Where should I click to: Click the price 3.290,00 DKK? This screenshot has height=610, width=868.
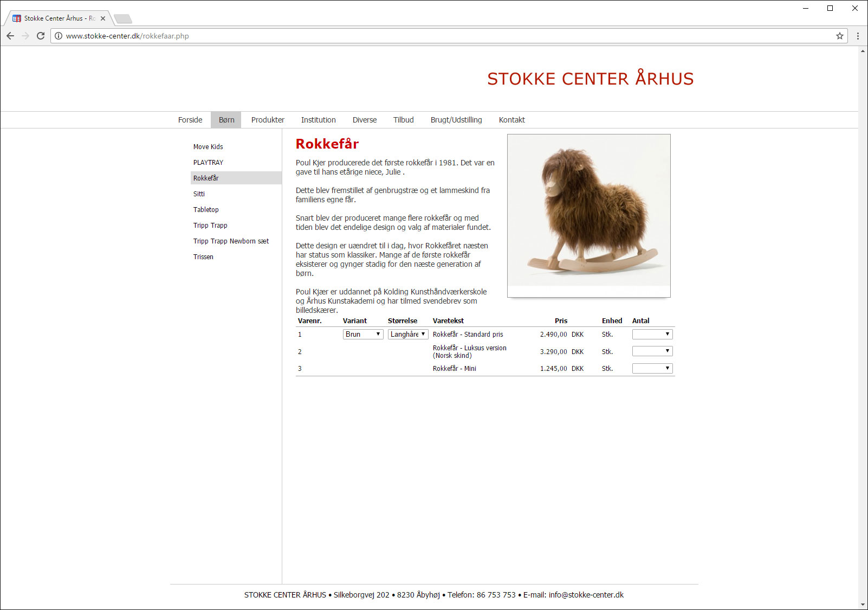[562, 352]
